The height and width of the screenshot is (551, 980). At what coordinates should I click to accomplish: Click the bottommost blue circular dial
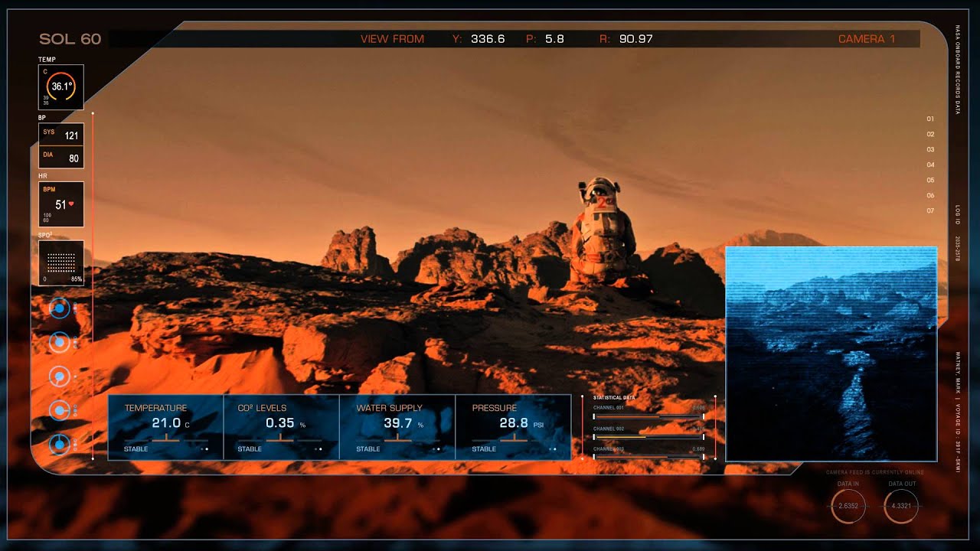click(60, 444)
